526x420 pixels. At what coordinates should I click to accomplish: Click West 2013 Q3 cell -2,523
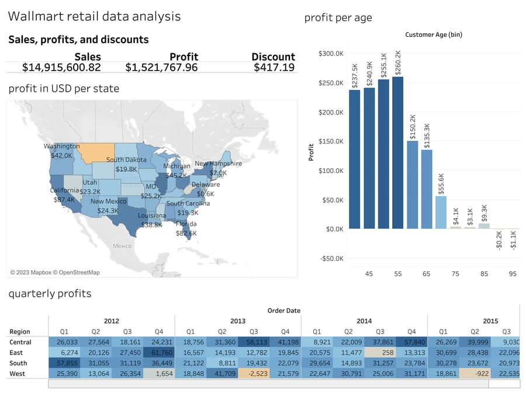point(254,373)
